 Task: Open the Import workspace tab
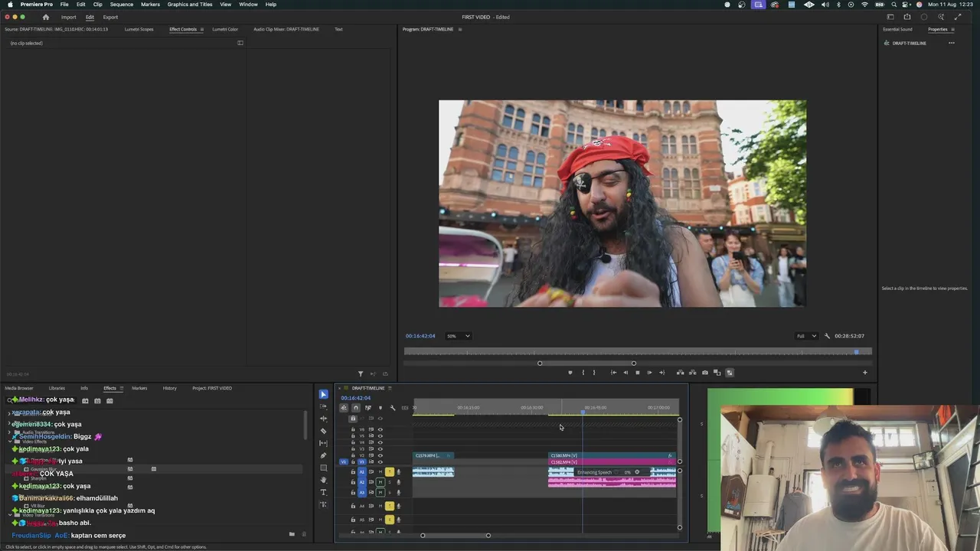[x=68, y=17]
